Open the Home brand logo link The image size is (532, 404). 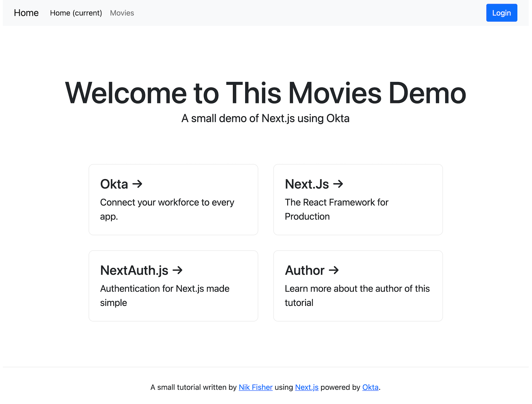coord(26,13)
